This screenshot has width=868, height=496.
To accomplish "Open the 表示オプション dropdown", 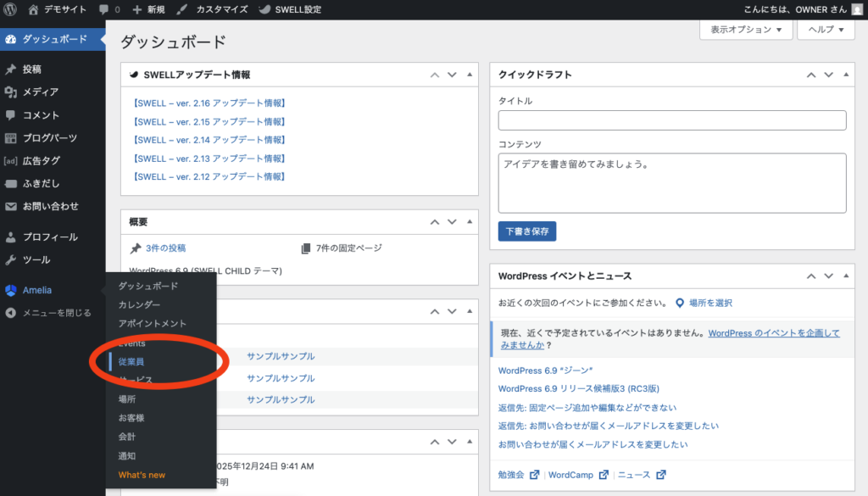I will [x=746, y=29].
